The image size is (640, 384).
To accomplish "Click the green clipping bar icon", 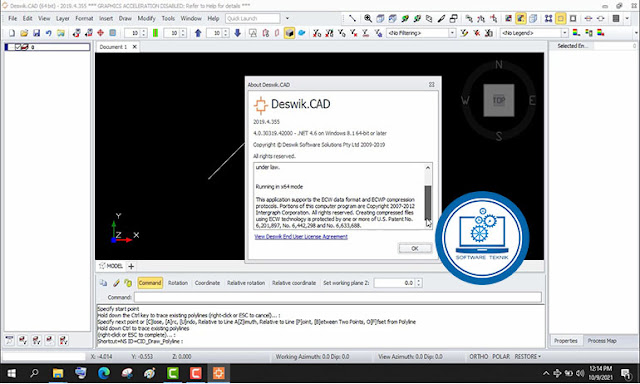I will point(156,33).
